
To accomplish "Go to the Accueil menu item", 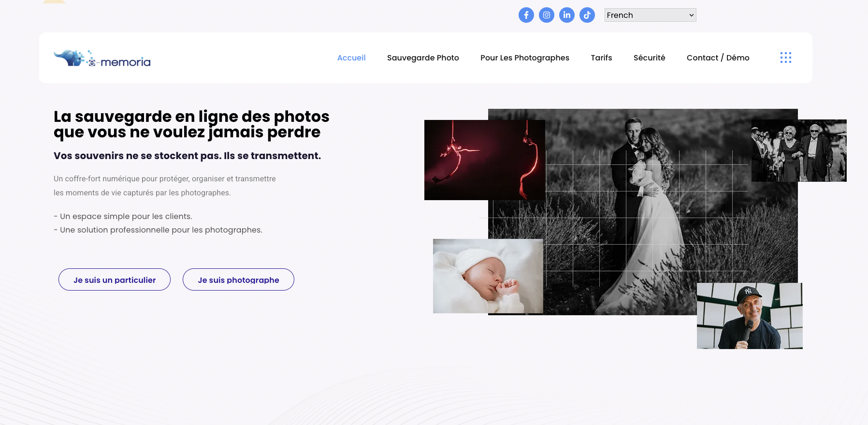I will (x=351, y=58).
